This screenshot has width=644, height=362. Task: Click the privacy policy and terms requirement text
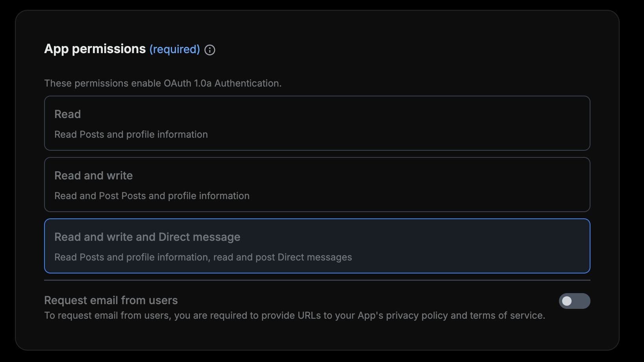coord(294,316)
